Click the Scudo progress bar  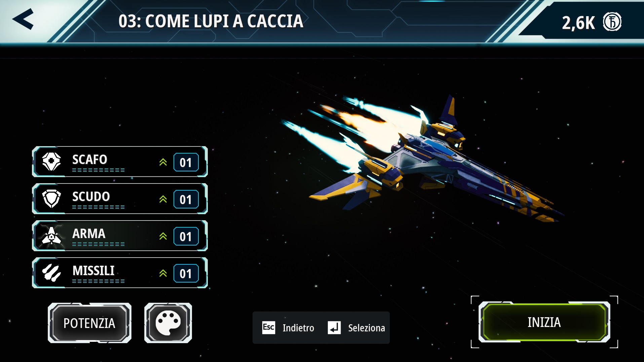coord(98,207)
